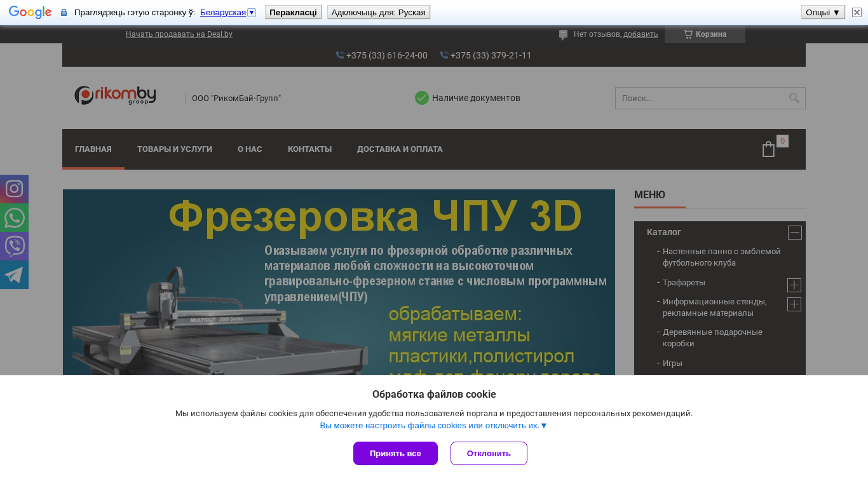Screen dimensions: 868x488
Task: Decline cookies with Отклонить button
Action: coord(489,453)
